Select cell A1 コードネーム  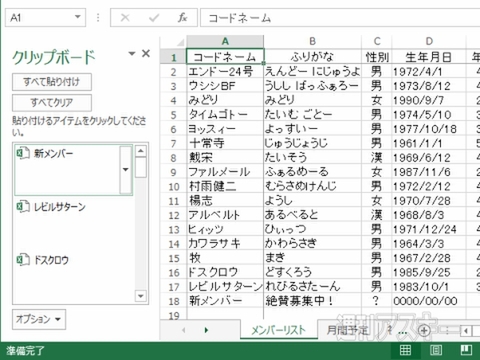pyautogui.click(x=225, y=57)
